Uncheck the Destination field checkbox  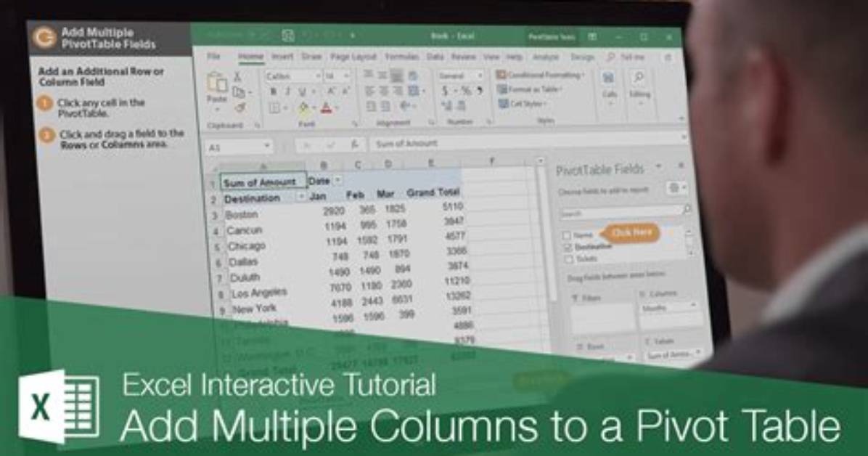pos(568,247)
